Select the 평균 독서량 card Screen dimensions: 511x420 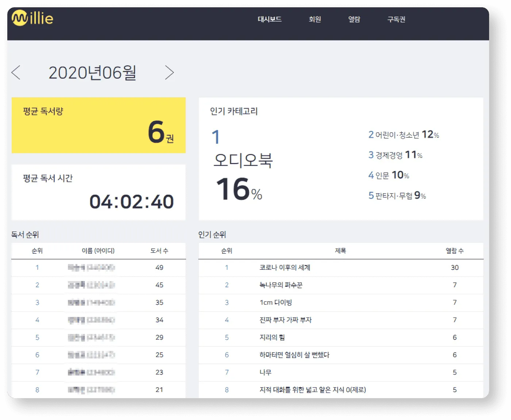[99, 125]
